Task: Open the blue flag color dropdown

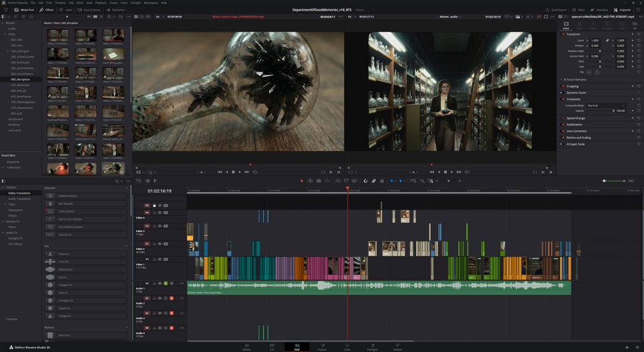Action: tap(396, 181)
